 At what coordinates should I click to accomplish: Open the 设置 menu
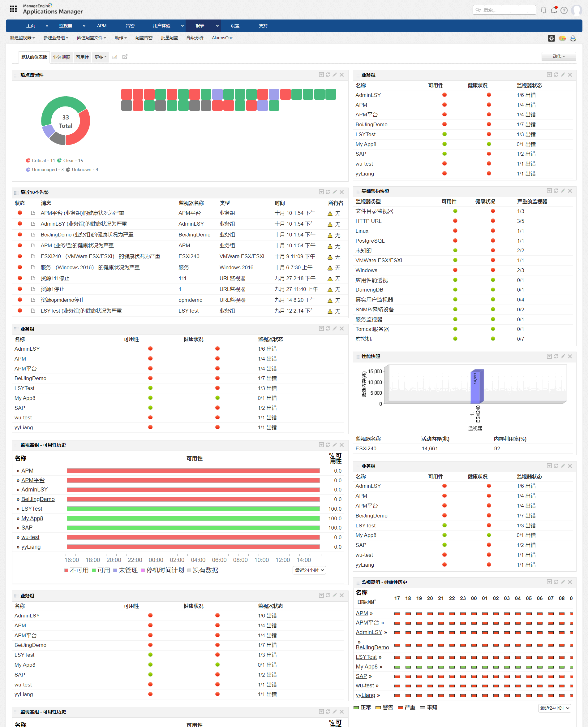coord(235,26)
